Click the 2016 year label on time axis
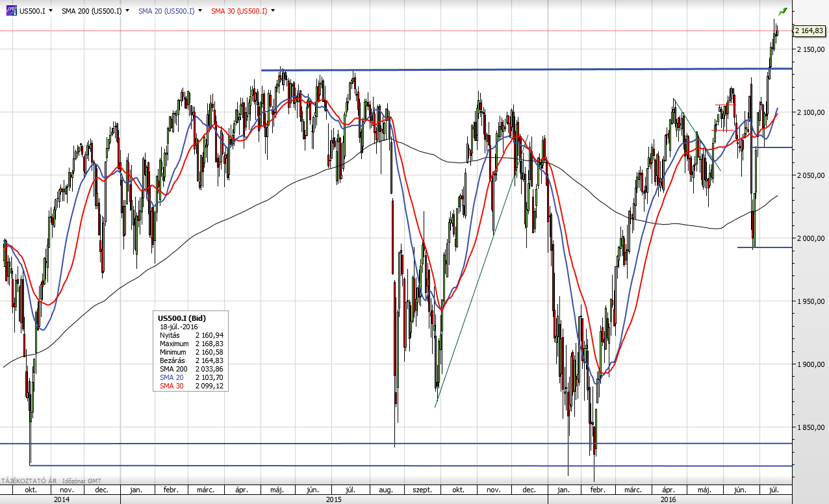Image resolution: width=829 pixels, height=504 pixels. pyautogui.click(x=669, y=499)
